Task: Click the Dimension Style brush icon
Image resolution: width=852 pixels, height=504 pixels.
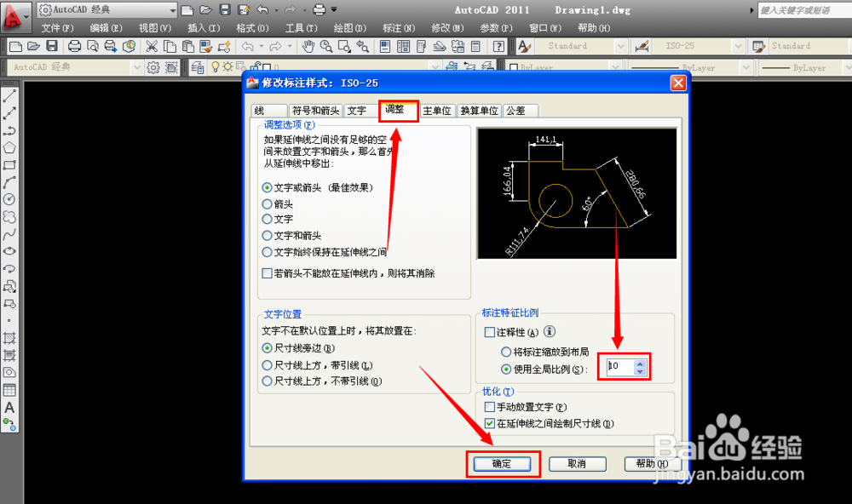Action: point(642,47)
